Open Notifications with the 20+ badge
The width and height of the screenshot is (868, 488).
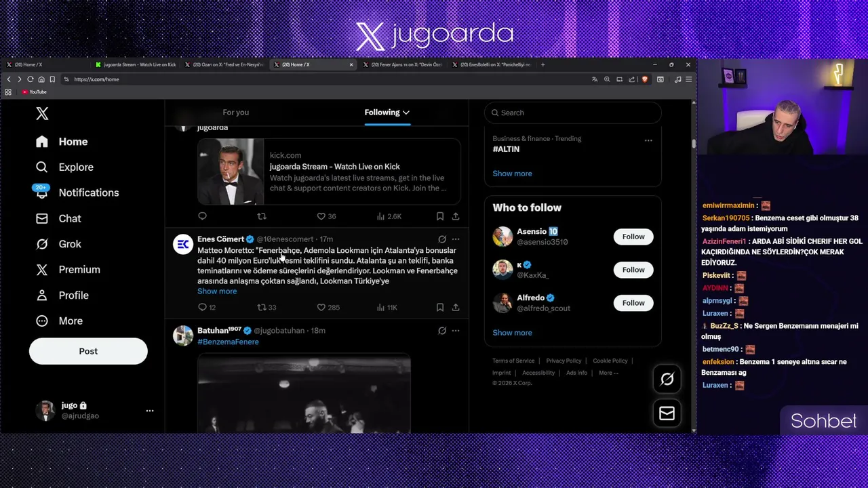pos(77,192)
